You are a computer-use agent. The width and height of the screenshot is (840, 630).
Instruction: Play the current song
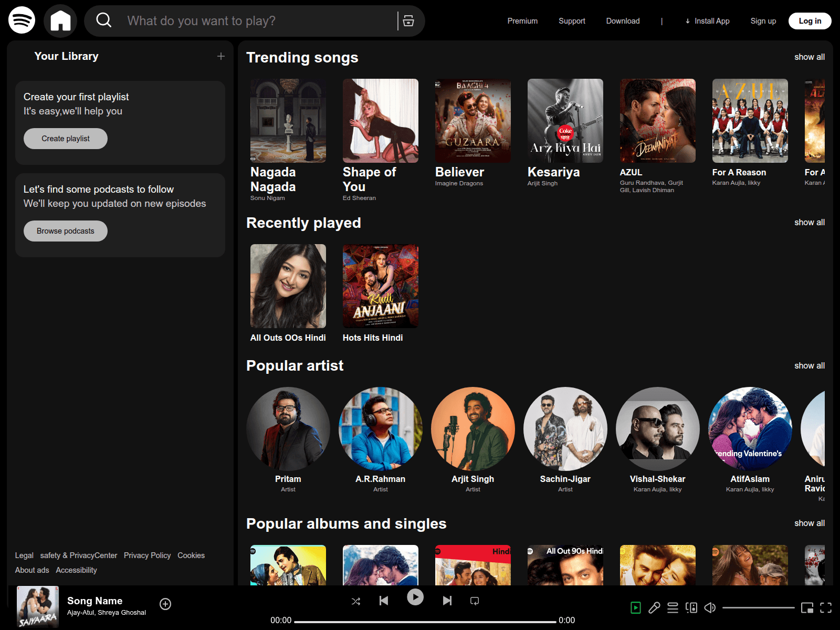(415, 597)
